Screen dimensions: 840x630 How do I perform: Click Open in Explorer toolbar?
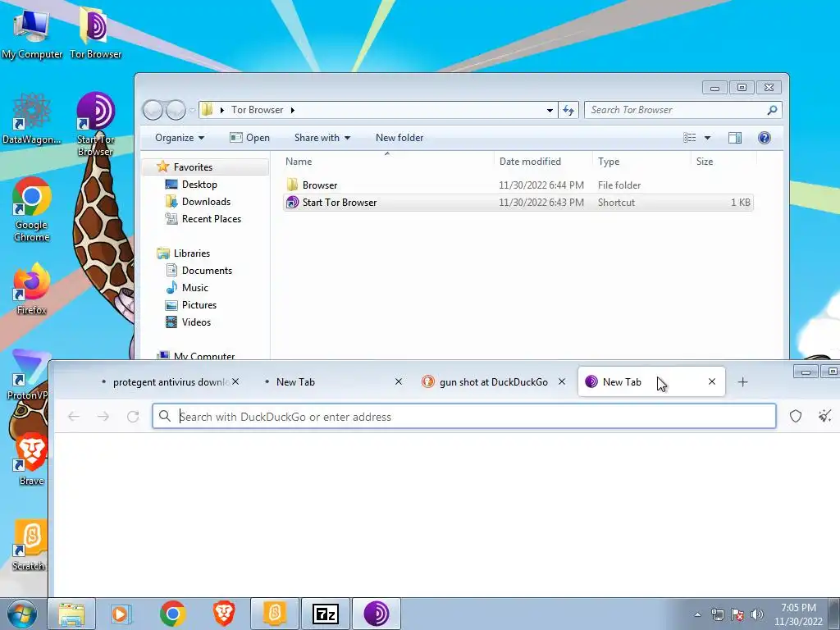click(x=249, y=138)
